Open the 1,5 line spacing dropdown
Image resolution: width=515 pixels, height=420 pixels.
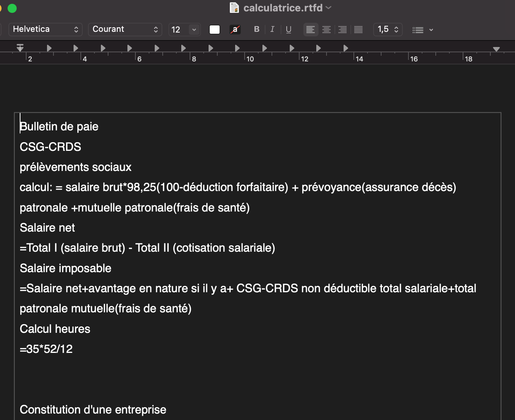coord(388,29)
